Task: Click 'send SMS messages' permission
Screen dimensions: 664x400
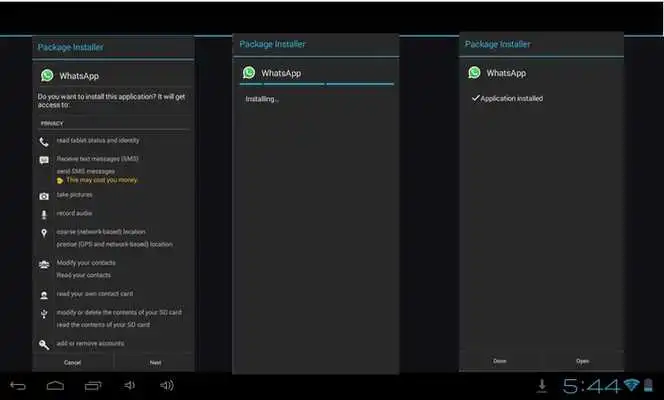Action: 86,171
